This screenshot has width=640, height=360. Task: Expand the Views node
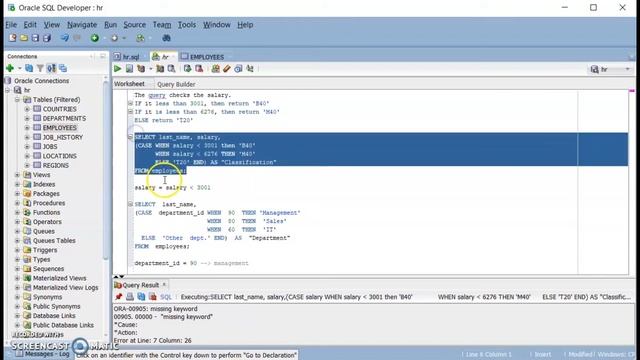click(17, 175)
